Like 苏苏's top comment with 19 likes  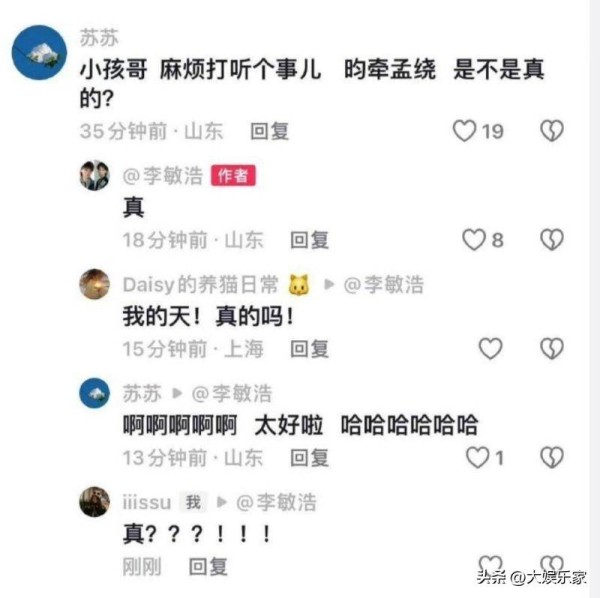[x=464, y=131]
